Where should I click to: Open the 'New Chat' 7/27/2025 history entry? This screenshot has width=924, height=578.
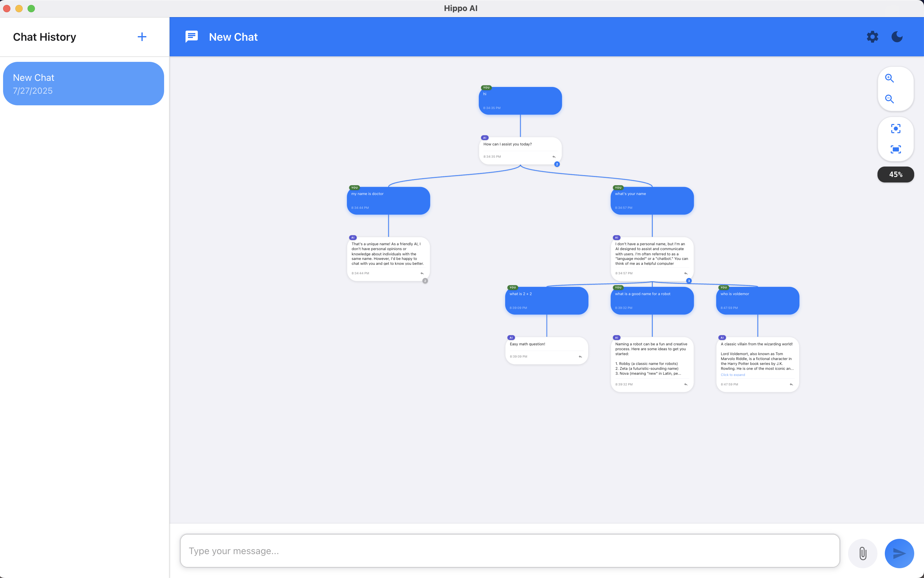coord(83,84)
